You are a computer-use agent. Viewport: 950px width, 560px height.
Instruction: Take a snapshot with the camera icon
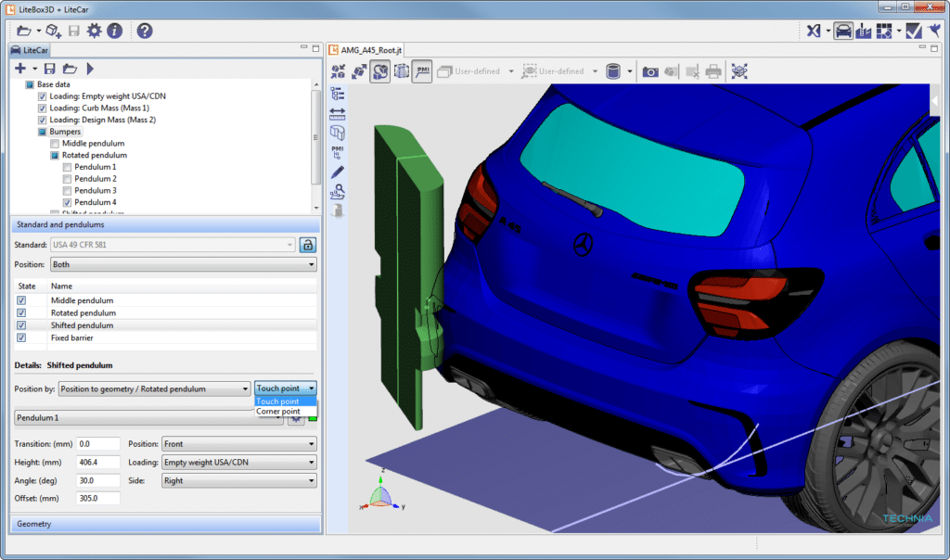tap(650, 72)
